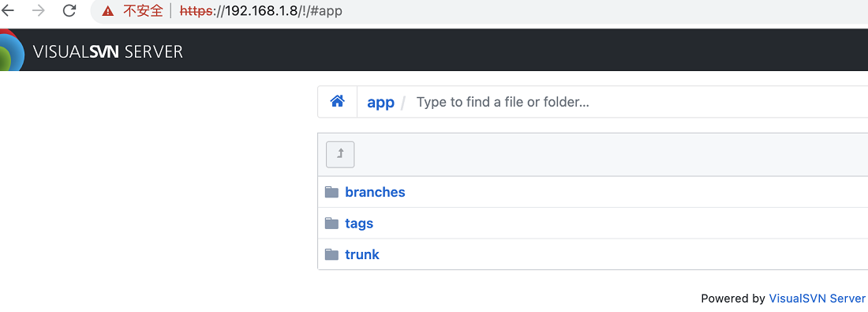Screen dimensions: 868x312
Task: Go up one level with arrow button
Action: tap(340, 155)
